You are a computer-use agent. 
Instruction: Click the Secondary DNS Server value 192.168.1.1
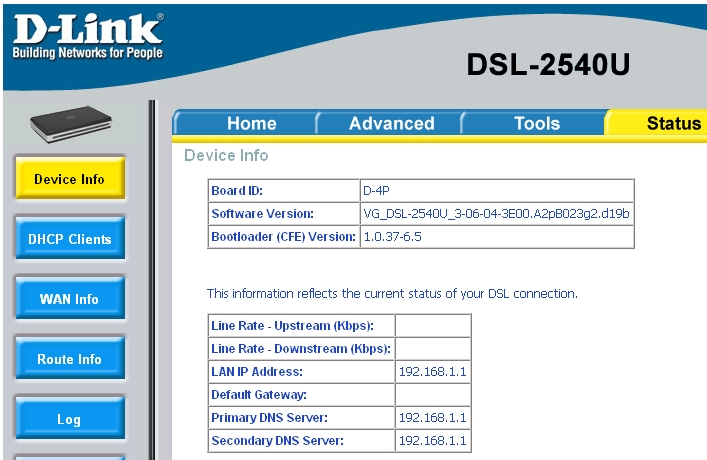tap(432, 441)
